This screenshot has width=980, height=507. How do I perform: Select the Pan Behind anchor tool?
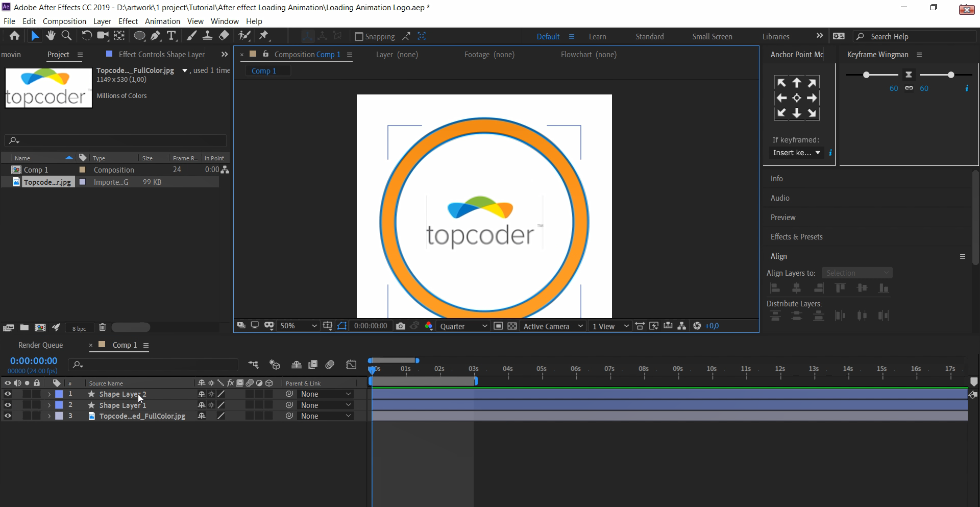tap(119, 36)
